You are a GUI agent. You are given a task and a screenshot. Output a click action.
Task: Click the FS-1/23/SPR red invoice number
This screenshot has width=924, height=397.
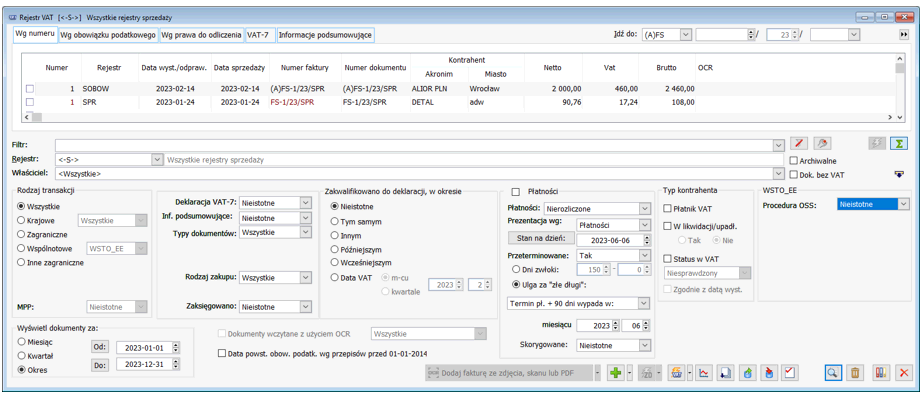tap(292, 102)
